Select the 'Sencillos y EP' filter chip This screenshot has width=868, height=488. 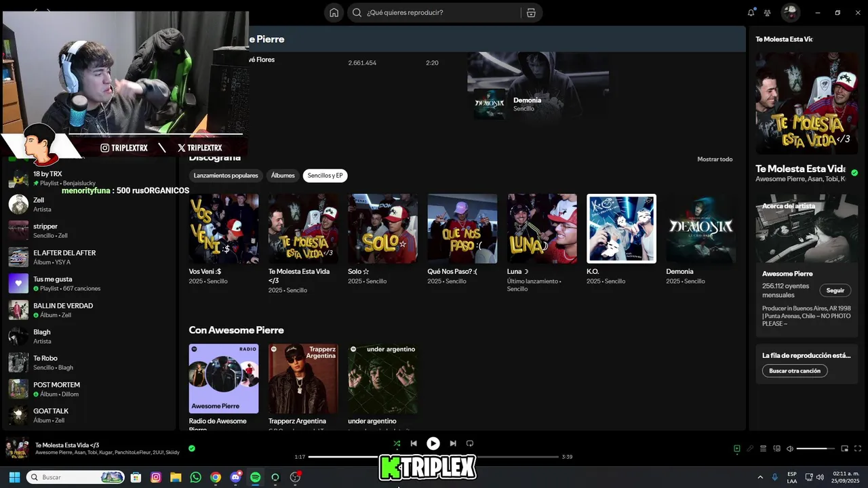click(x=325, y=176)
